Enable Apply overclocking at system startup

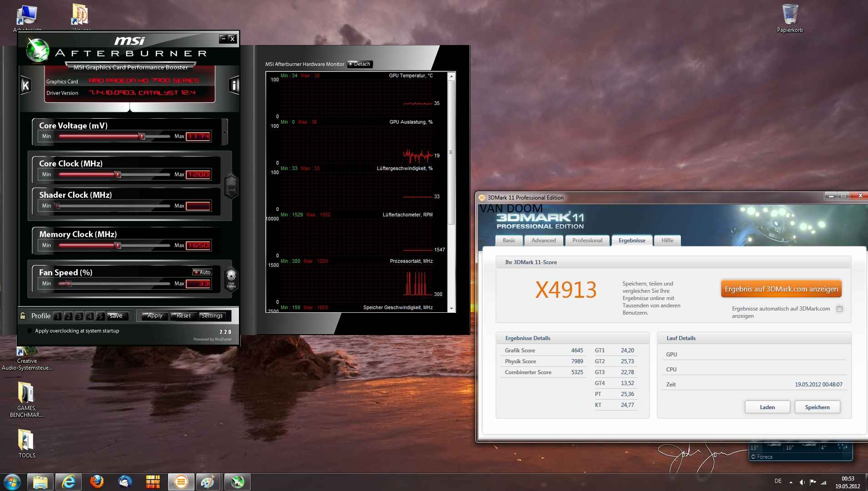click(30, 331)
